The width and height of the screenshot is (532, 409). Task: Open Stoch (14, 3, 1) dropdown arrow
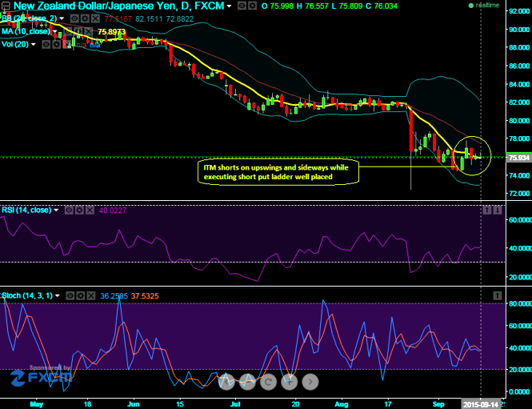[x=58, y=296]
